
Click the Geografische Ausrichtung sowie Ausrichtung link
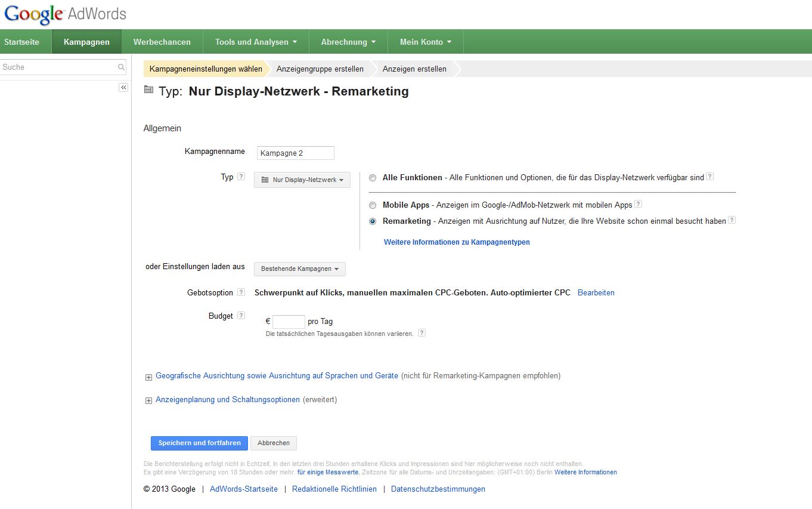pyautogui.click(x=277, y=376)
